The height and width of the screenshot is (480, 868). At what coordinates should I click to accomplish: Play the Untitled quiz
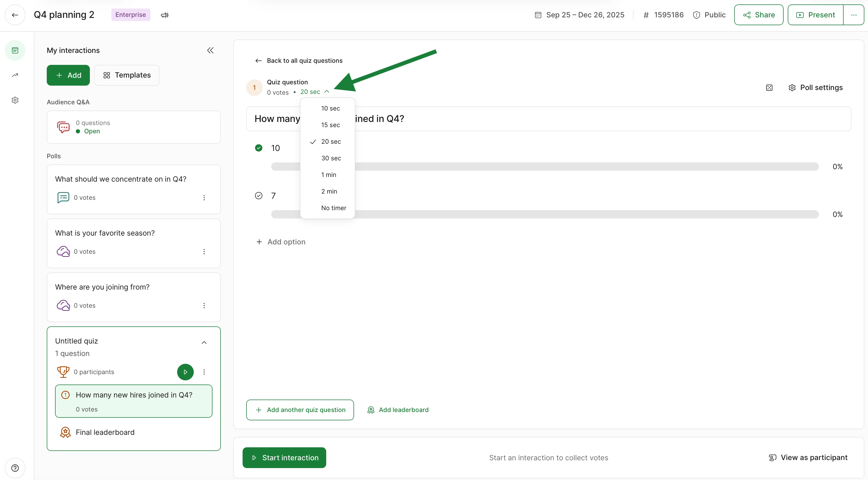click(x=185, y=372)
